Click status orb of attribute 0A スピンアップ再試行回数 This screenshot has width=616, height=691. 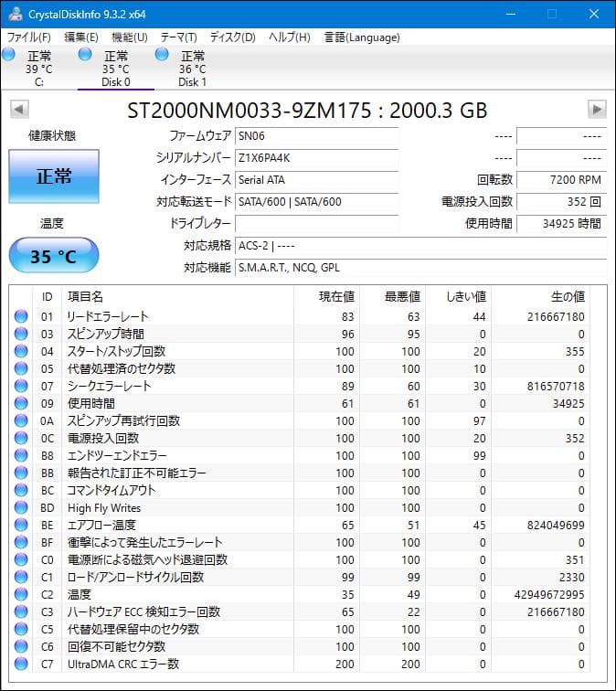(21, 420)
